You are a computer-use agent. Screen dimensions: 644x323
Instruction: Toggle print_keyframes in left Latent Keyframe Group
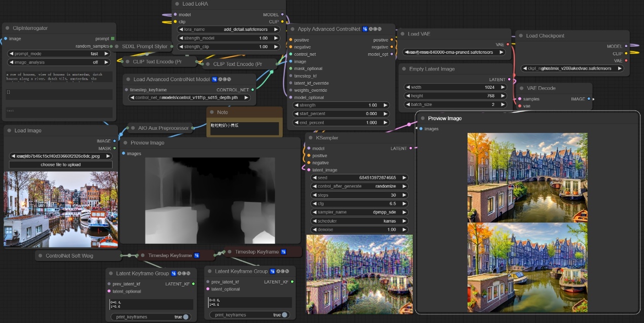(186, 317)
